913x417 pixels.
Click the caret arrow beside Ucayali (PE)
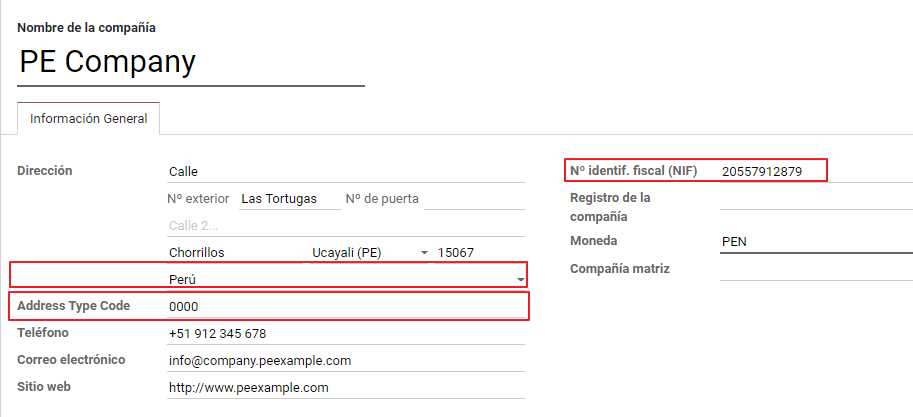point(424,253)
